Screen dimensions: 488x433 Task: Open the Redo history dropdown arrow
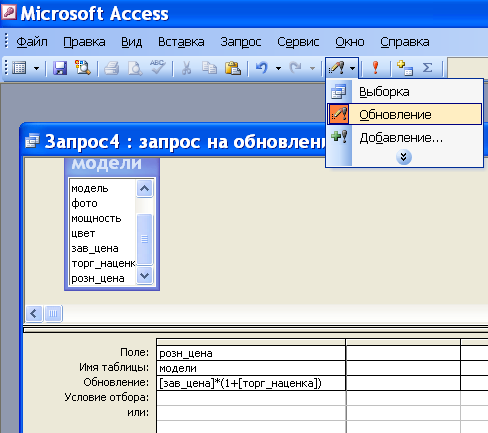312,68
